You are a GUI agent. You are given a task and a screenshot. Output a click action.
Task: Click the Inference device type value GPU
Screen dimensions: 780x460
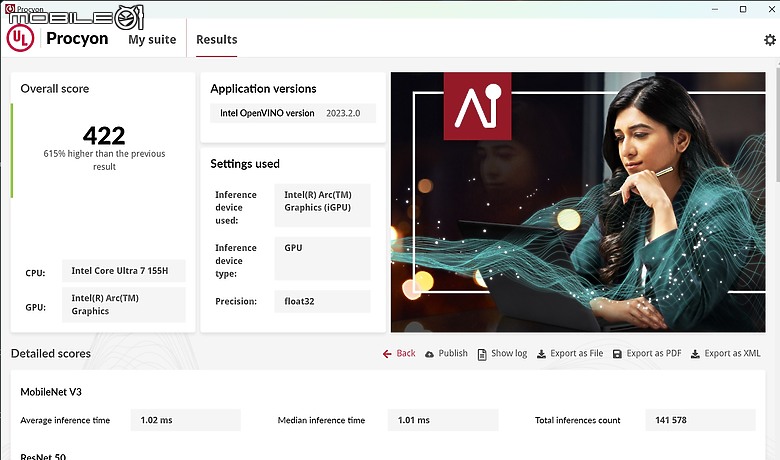click(x=322, y=259)
